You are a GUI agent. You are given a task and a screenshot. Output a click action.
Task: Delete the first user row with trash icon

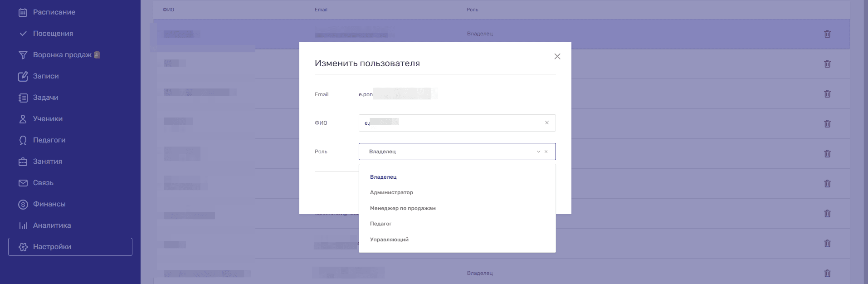(827, 34)
